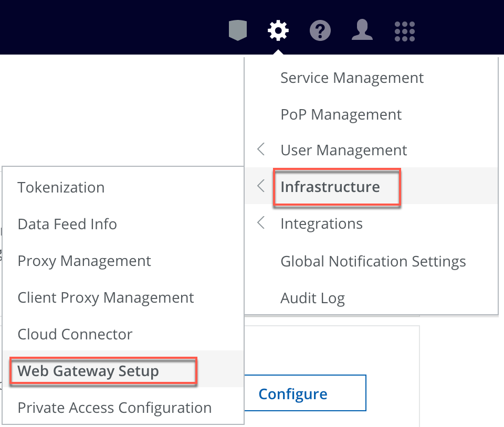Open Data Feed Info

[x=67, y=223]
